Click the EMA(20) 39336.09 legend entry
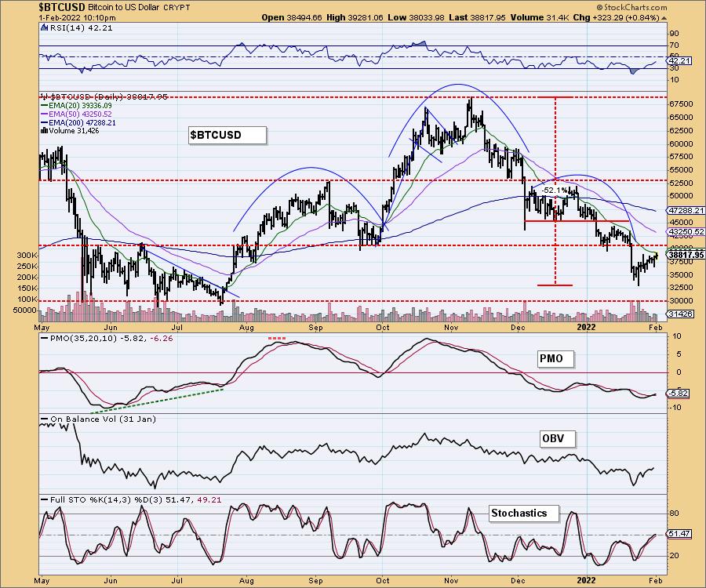The width and height of the screenshot is (706, 588). 76,105
